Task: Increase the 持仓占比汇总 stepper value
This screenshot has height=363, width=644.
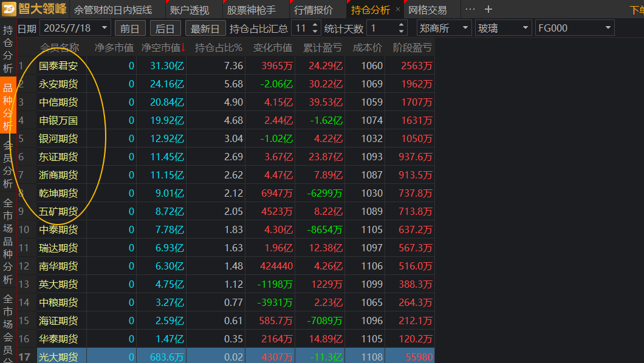Action: coord(315,25)
